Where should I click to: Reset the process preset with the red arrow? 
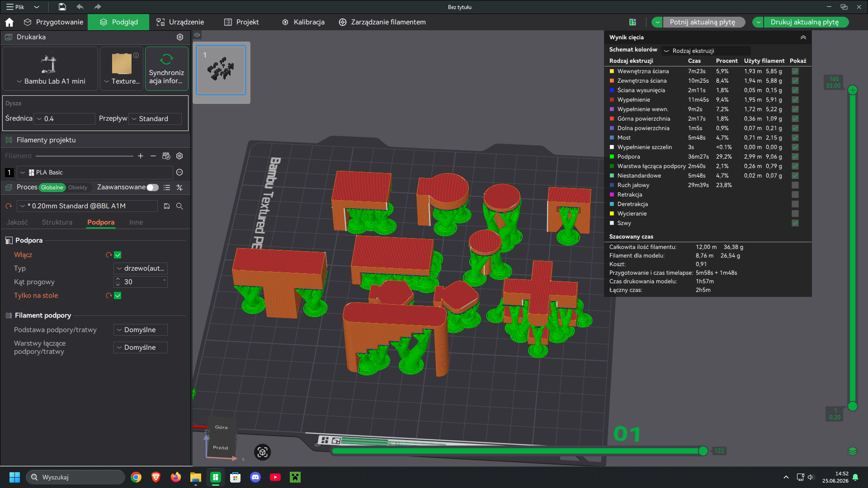click(x=9, y=206)
